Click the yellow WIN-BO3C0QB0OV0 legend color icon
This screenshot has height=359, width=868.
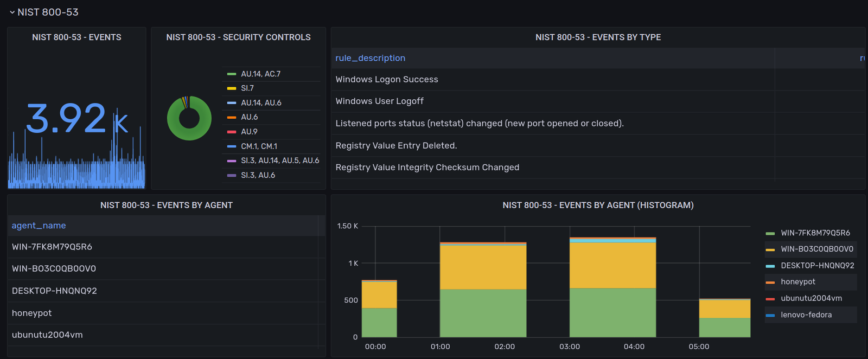click(770, 249)
